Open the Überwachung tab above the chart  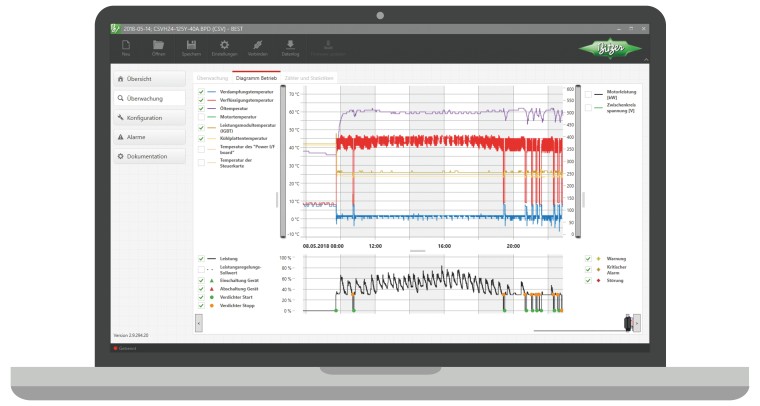point(211,77)
